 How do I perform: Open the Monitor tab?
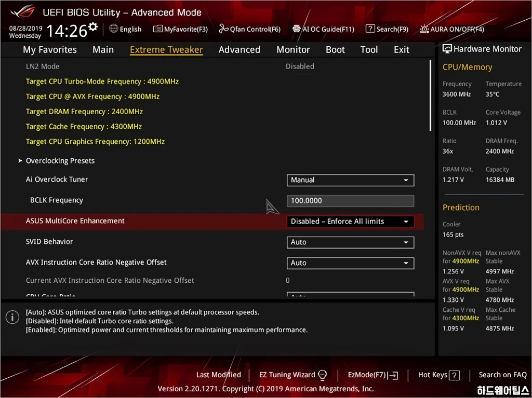click(x=293, y=49)
